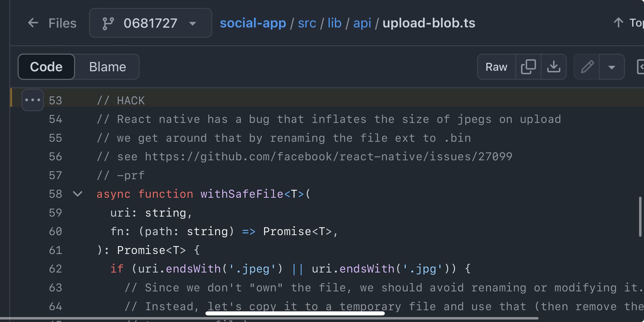Image resolution: width=644 pixels, height=322 pixels.
Task: Navigate to the api folder breadcrumb
Action: (x=362, y=23)
